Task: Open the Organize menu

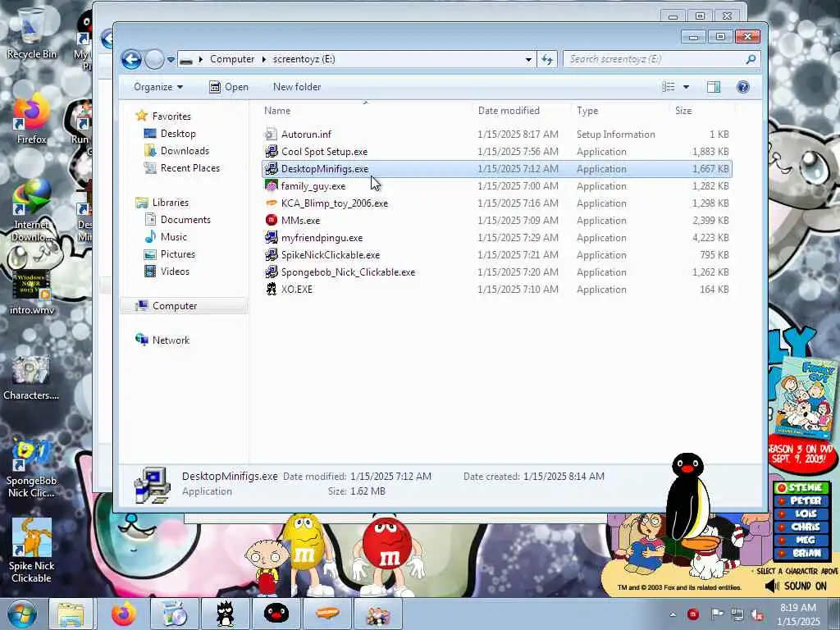Action: point(158,87)
